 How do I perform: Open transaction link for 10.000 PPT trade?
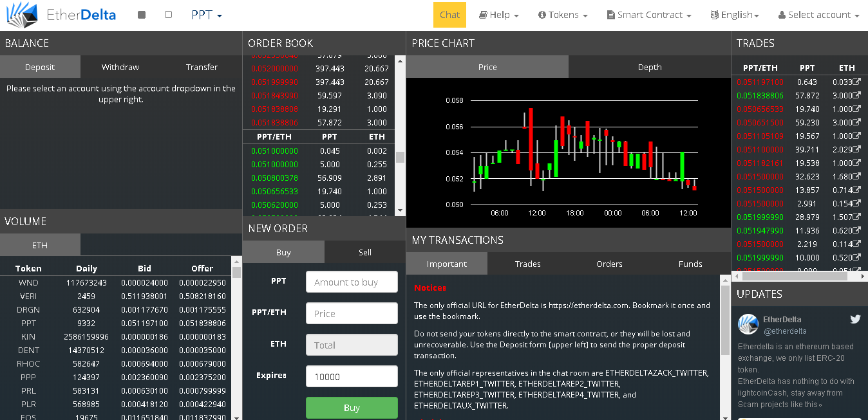coord(856,257)
